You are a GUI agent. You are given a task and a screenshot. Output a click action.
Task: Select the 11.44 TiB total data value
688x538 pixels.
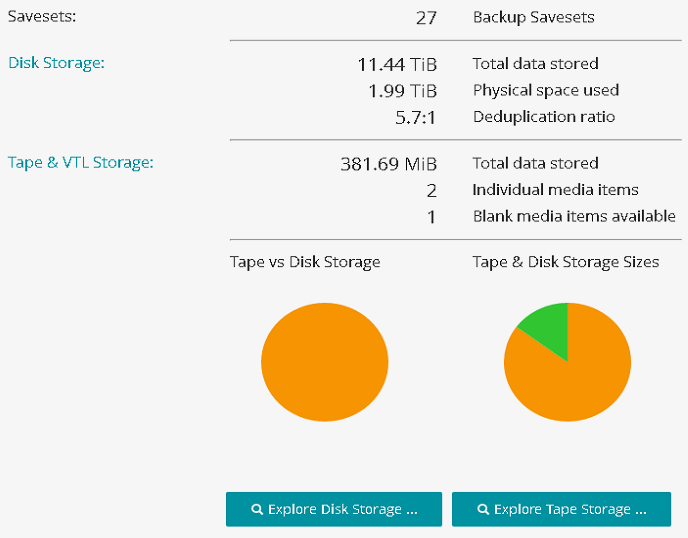click(397, 64)
